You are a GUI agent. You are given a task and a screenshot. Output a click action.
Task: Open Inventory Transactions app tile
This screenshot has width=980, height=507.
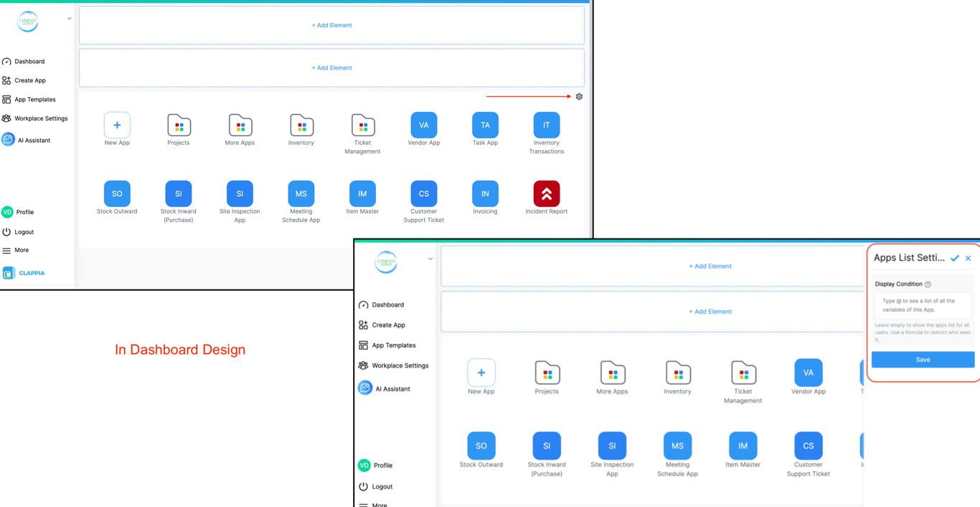(547, 125)
